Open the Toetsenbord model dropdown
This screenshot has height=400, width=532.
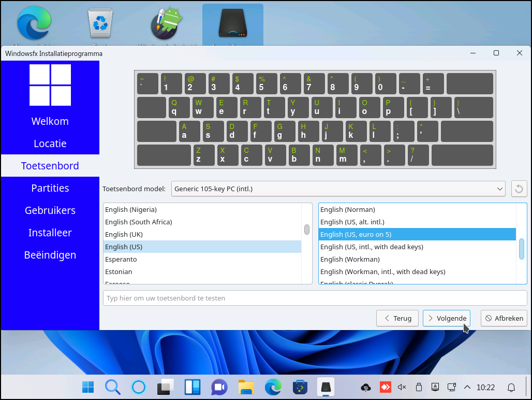click(x=338, y=189)
